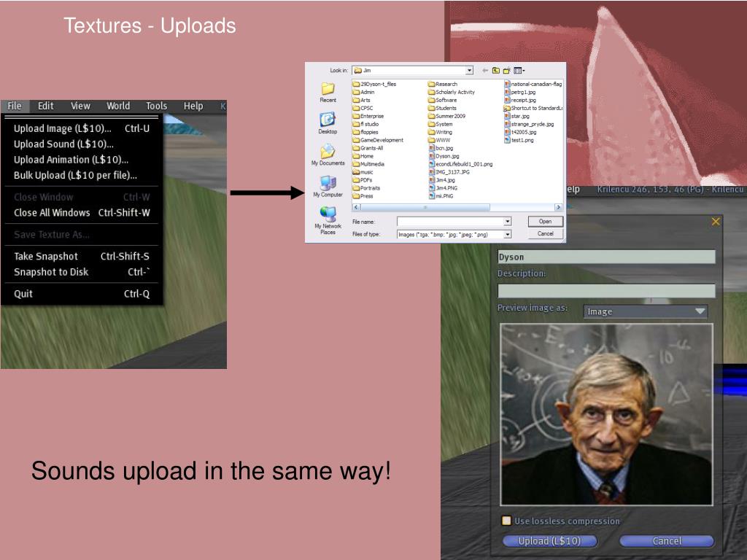The height and width of the screenshot is (560, 747).
Task: Click Open in the file dialog
Action: [x=546, y=222]
